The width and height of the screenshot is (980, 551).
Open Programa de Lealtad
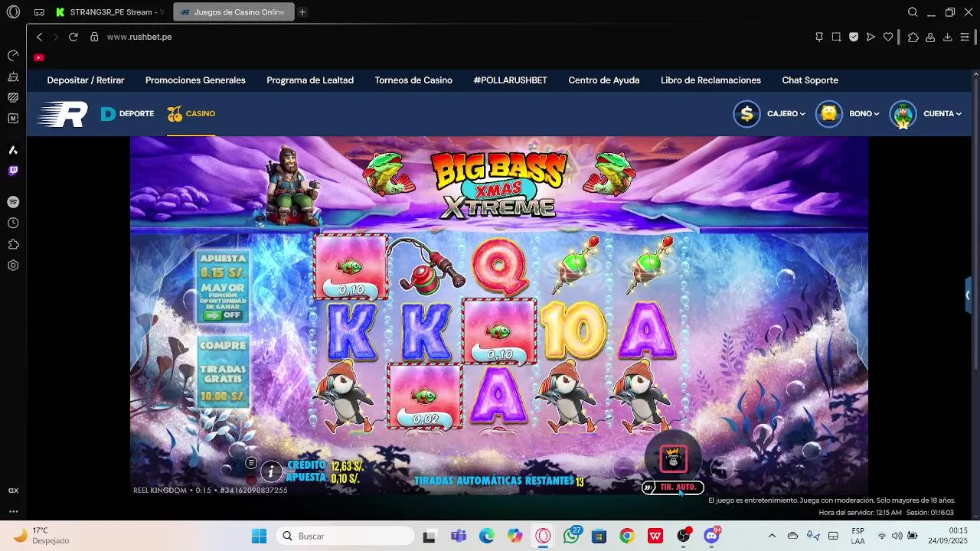point(310,80)
